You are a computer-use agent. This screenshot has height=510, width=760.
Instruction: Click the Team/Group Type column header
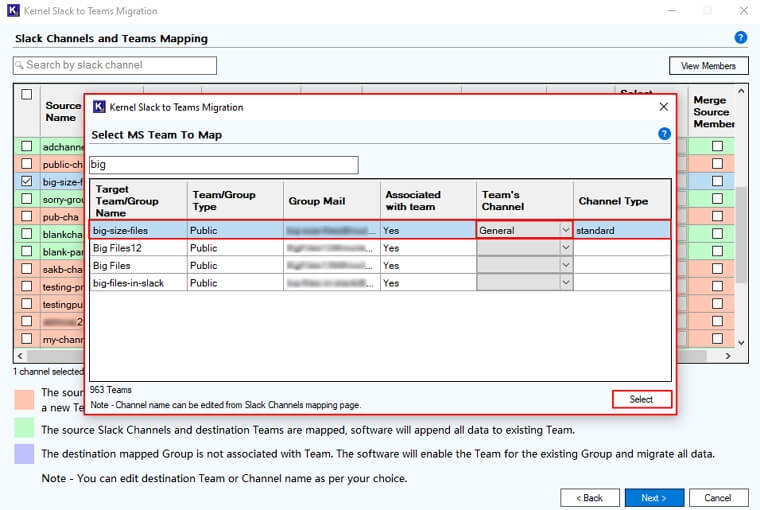(235, 201)
